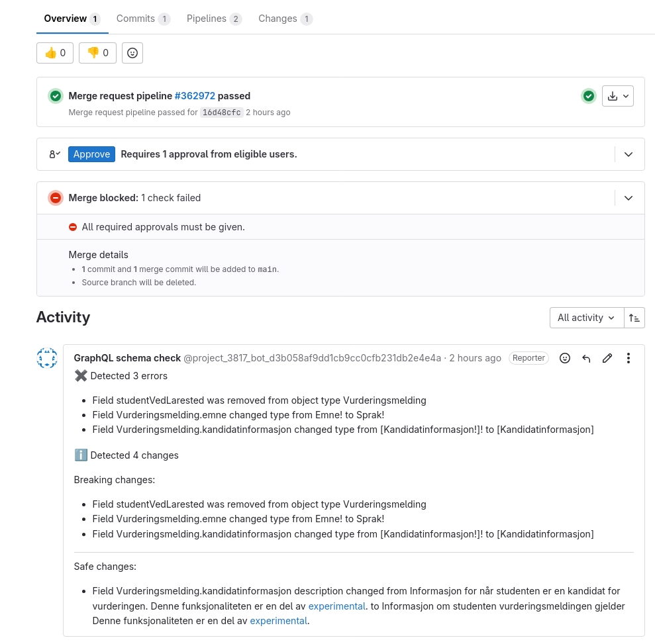This screenshot has height=644, width=655.
Task: Open more actions menu on comment
Action: (x=629, y=358)
